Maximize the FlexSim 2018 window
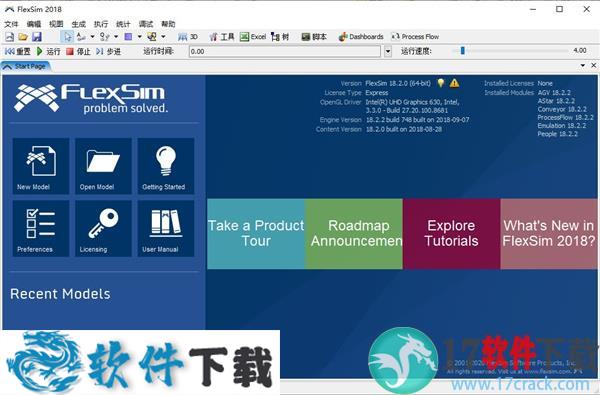Screen dimensions: 600x395 [559, 9]
